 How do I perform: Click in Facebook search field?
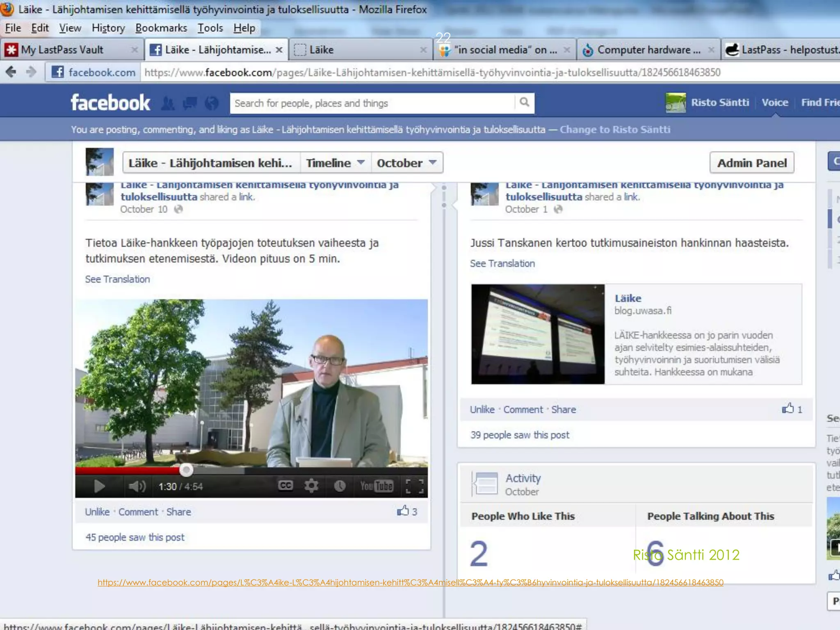click(372, 103)
